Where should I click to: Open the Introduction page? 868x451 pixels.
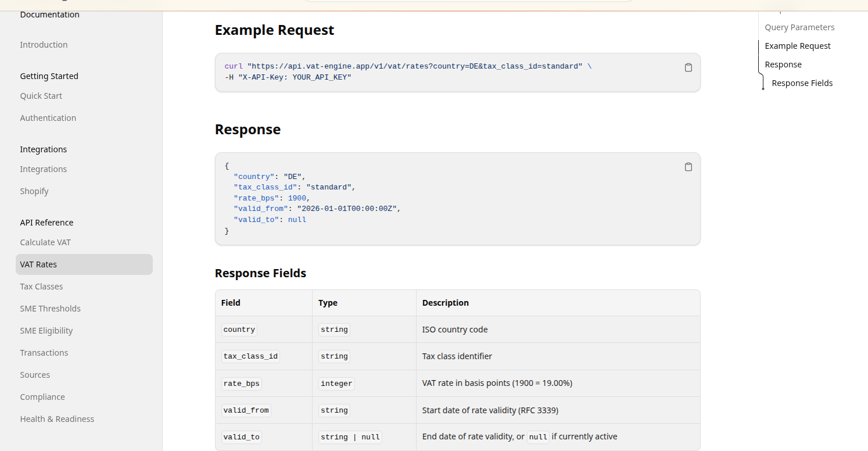pyautogui.click(x=44, y=45)
